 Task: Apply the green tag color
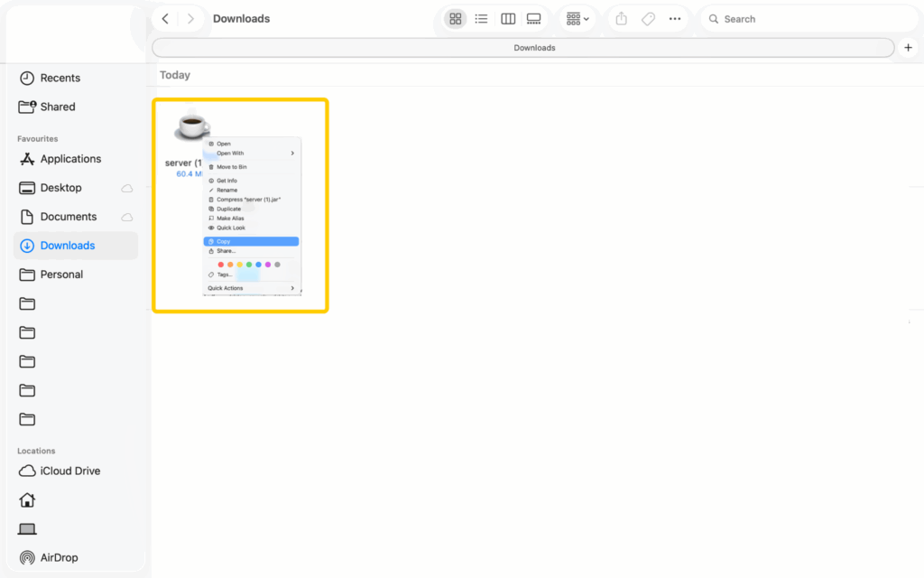[249, 265]
